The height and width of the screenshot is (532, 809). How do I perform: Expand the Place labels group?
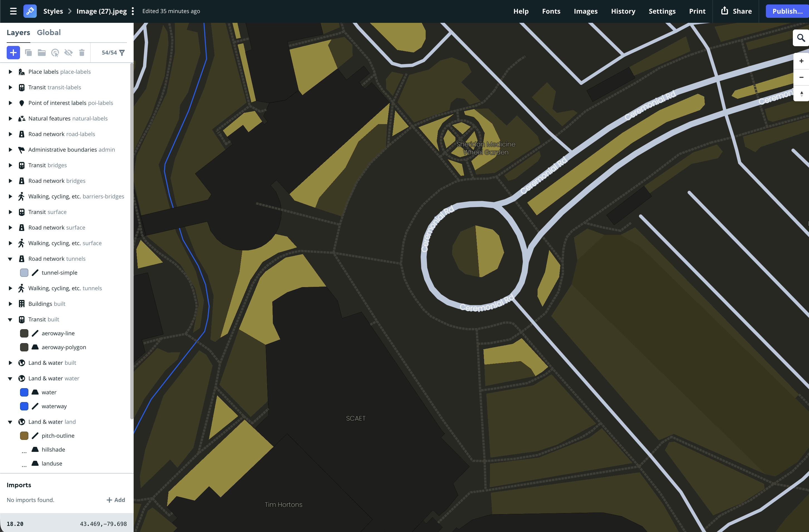click(10, 71)
